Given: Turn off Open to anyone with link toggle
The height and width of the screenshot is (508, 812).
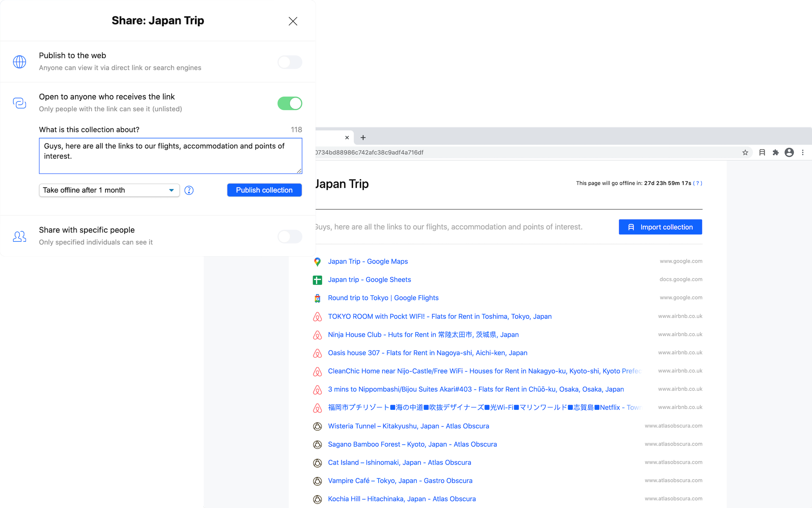Looking at the screenshot, I should tap(290, 103).
